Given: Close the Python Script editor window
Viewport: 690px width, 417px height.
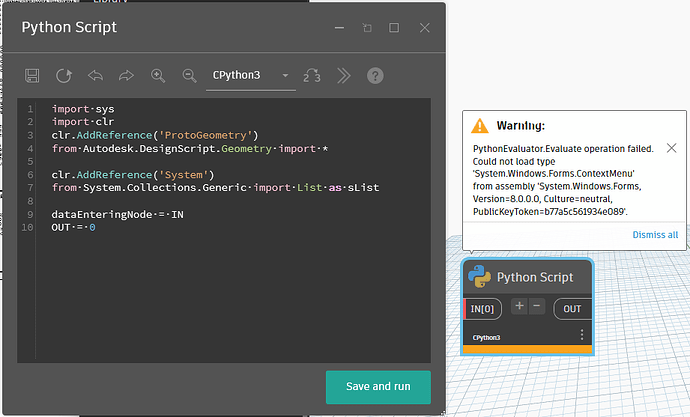Looking at the screenshot, I should click(x=425, y=28).
